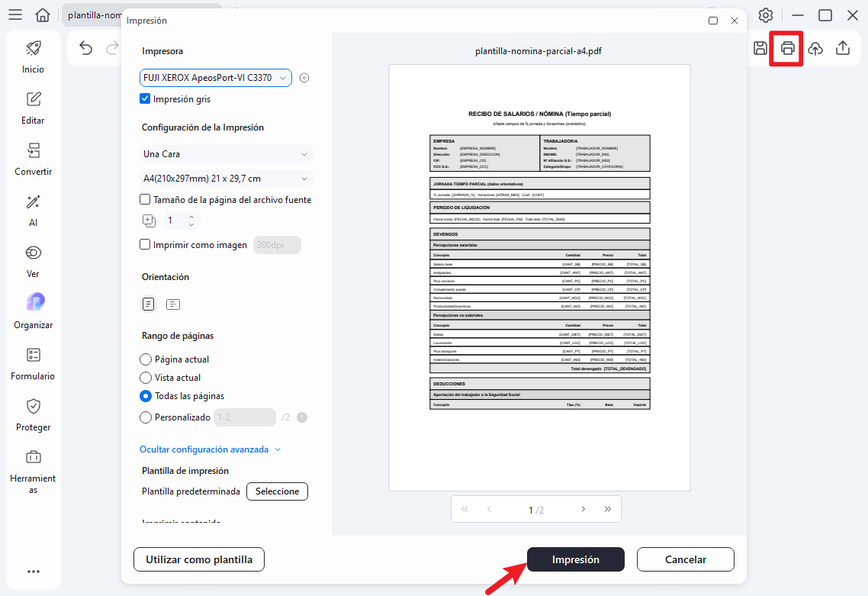Click the Impresión button to print

pos(575,559)
